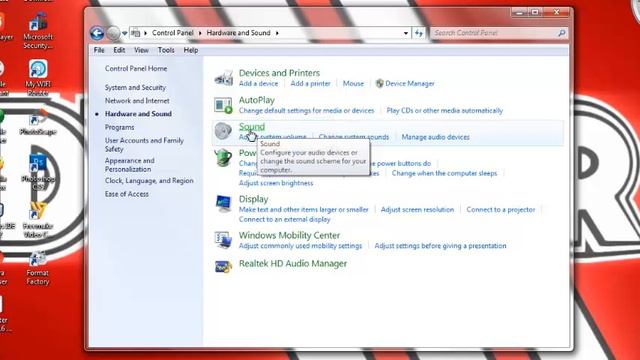
Task: Click Play CDs or other media automatically
Action: (444, 111)
